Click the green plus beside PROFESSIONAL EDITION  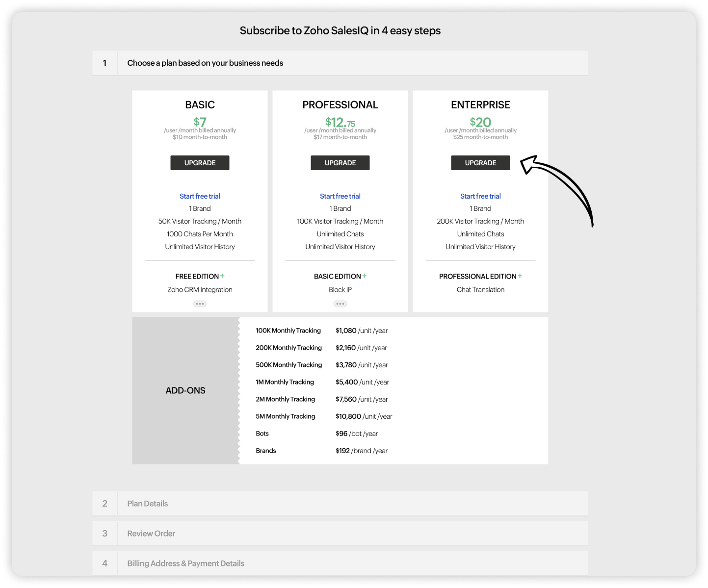(520, 276)
